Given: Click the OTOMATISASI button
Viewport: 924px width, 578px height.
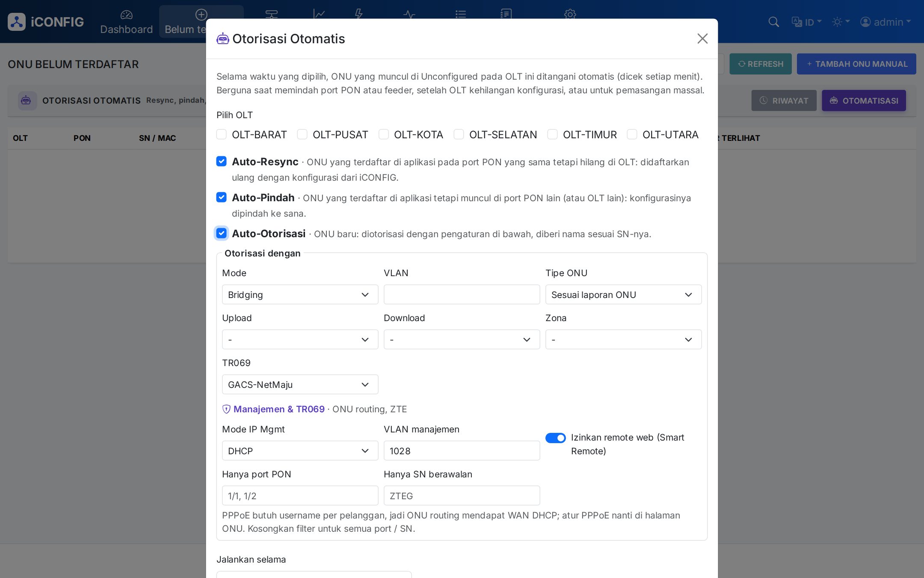Looking at the screenshot, I should 864,101.
